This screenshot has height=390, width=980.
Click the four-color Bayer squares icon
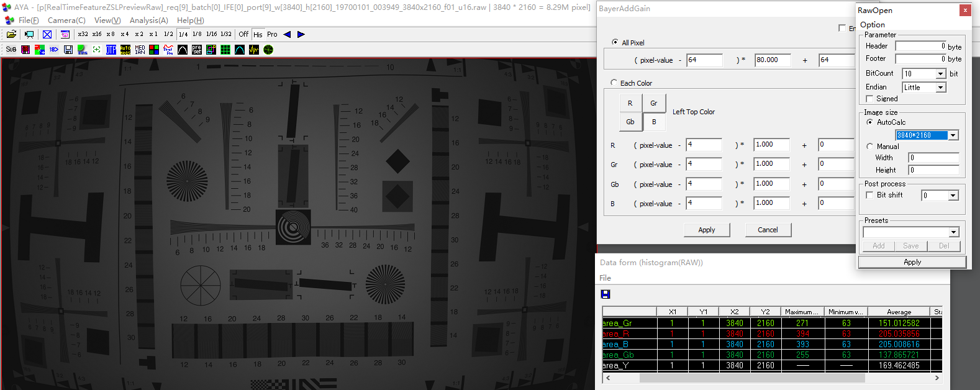(x=154, y=50)
